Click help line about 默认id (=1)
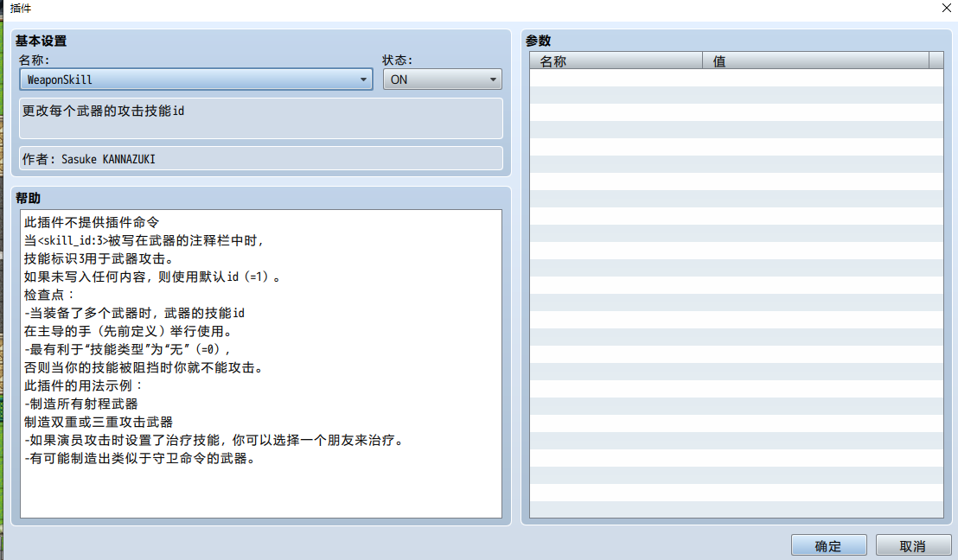Viewport: 958px width, 560px height. point(152,277)
